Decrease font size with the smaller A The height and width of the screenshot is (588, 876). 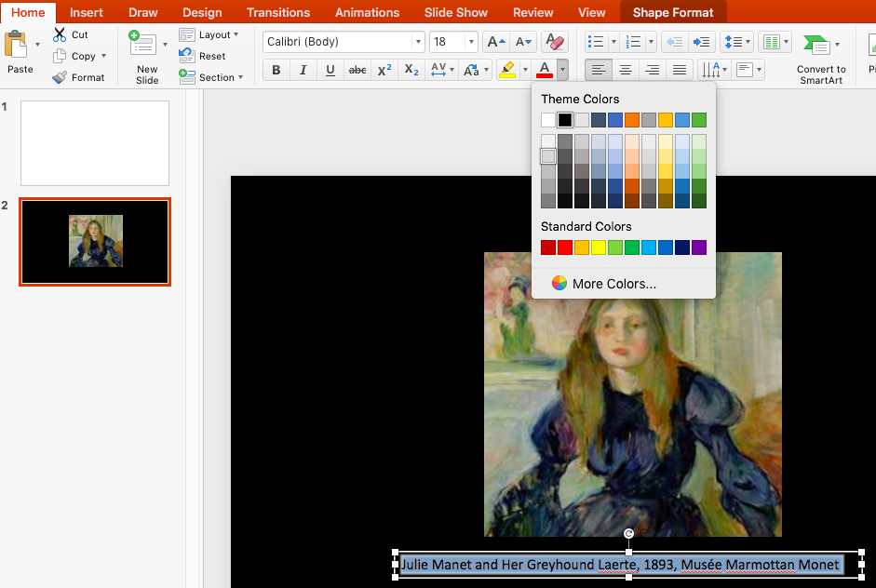(x=523, y=42)
